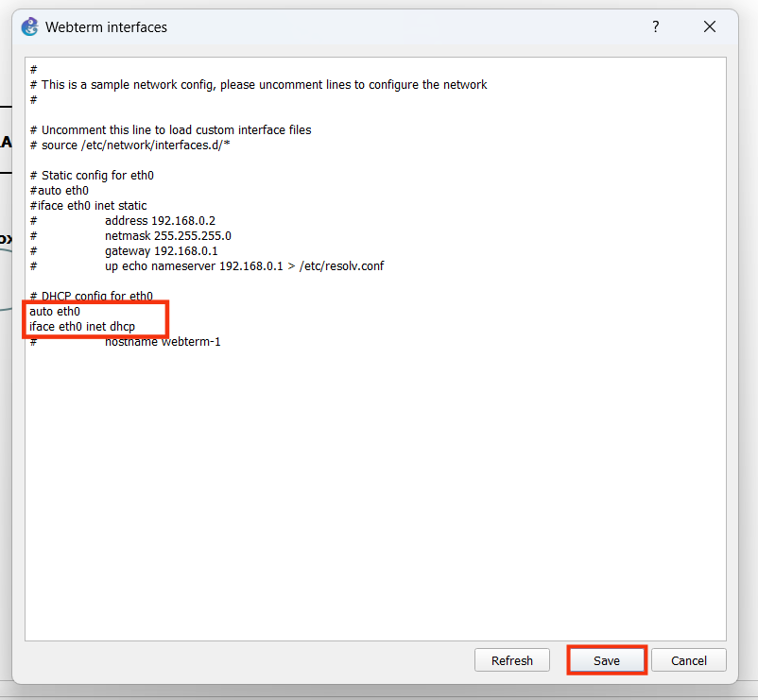Click the 'iface eth0 inet dhcp' line

pyautogui.click(x=82, y=326)
